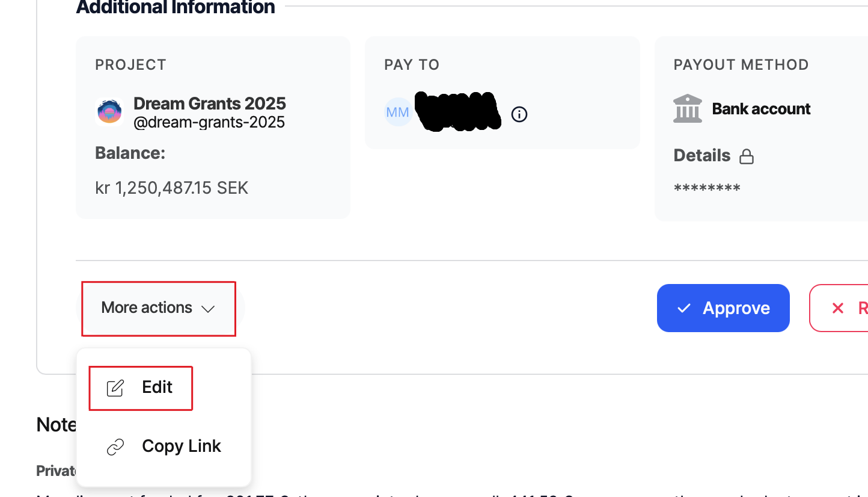This screenshot has width=868, height=497.
Task: Click the pencil icon beside Edit
Action: 115,388
